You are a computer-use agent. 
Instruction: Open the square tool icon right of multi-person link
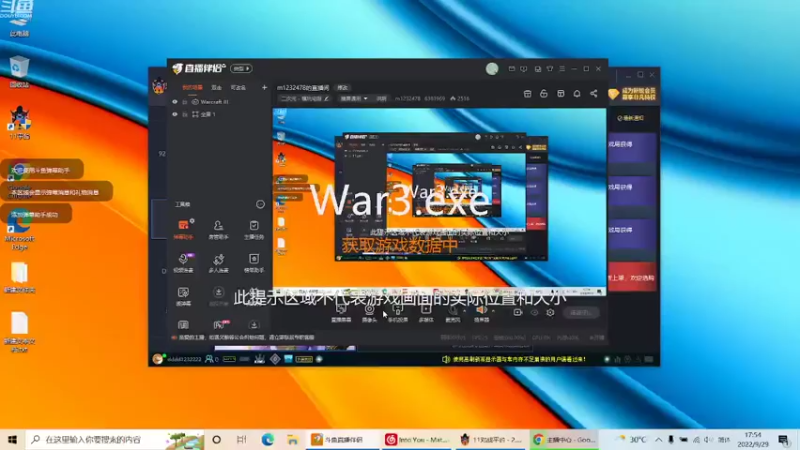254,262
